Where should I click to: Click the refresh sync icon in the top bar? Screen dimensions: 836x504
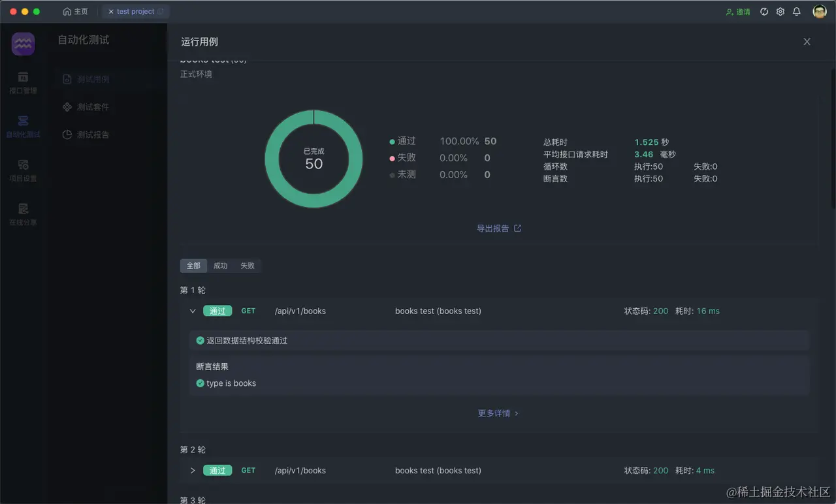pos(764,11)
